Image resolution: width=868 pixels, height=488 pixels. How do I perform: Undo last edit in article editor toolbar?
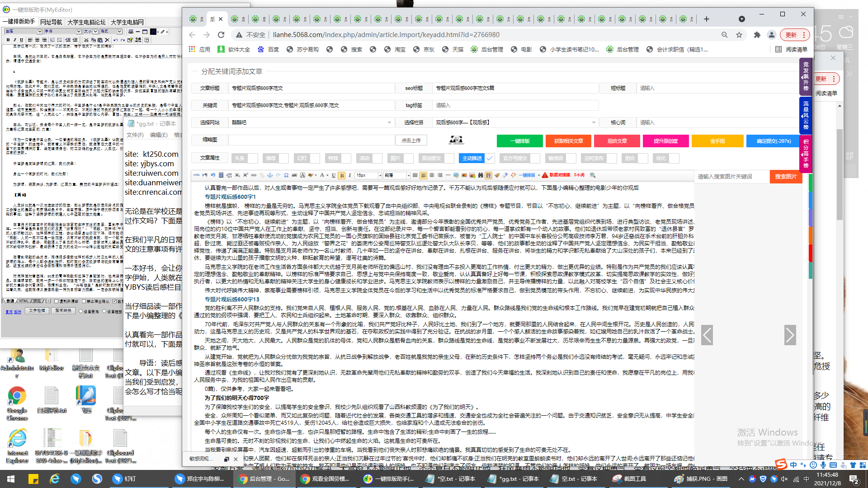pyautogui.click(x=213, y=175)
